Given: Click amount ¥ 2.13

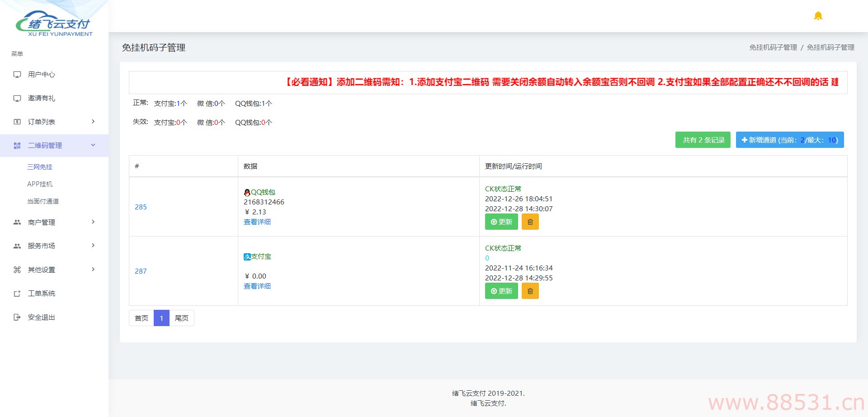Looking at the screenshot, I should (255, 212).
